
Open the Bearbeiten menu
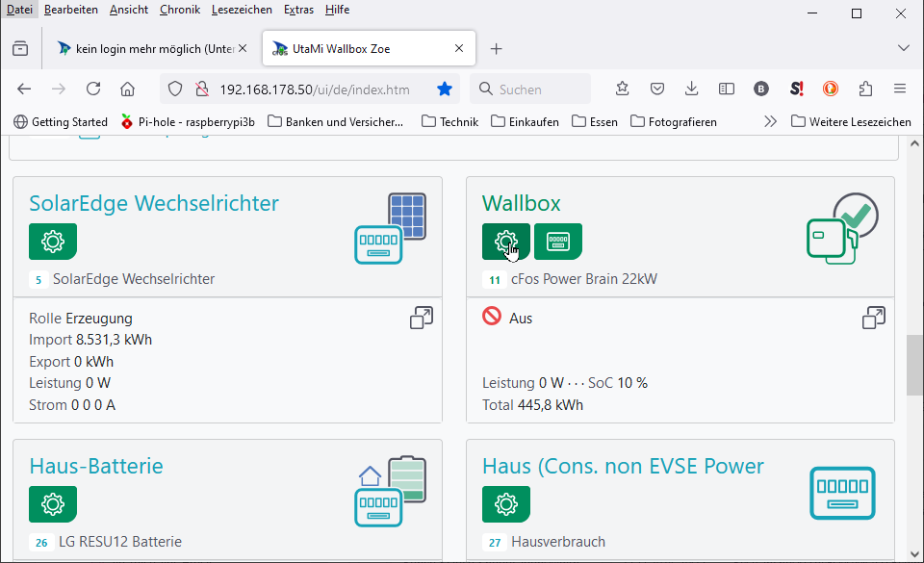coord(70,10)
